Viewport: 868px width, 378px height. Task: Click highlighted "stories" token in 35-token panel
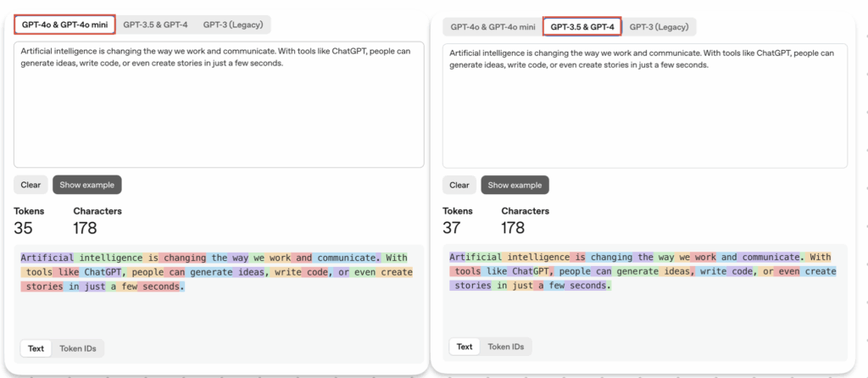point(42,286)
